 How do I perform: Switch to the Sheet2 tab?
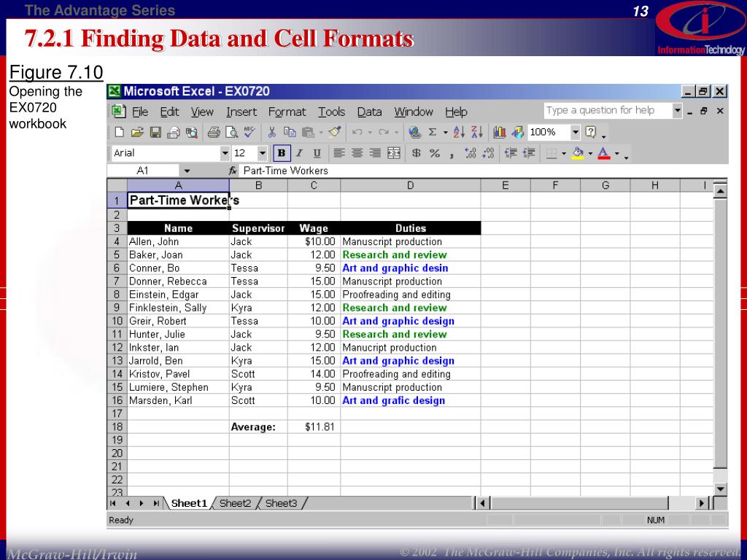coord(236,503)
